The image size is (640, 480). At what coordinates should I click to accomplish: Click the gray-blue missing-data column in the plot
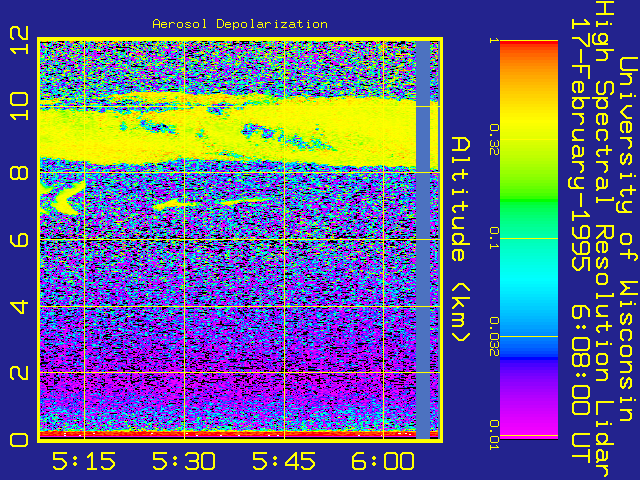423,240
